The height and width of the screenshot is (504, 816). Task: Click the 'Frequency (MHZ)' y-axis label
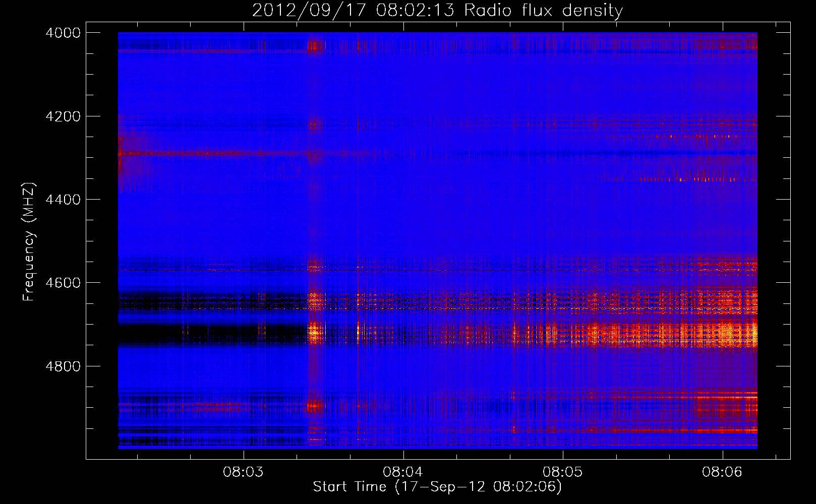29,242
